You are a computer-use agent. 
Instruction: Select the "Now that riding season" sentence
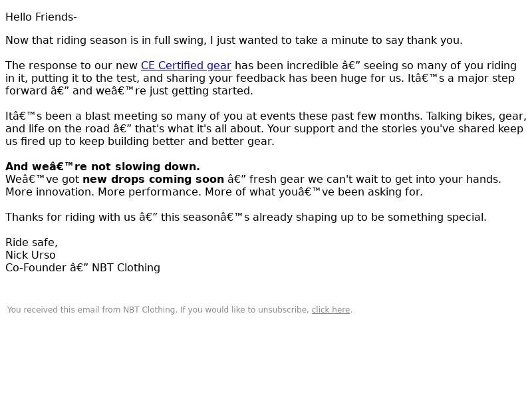[234, 41]
